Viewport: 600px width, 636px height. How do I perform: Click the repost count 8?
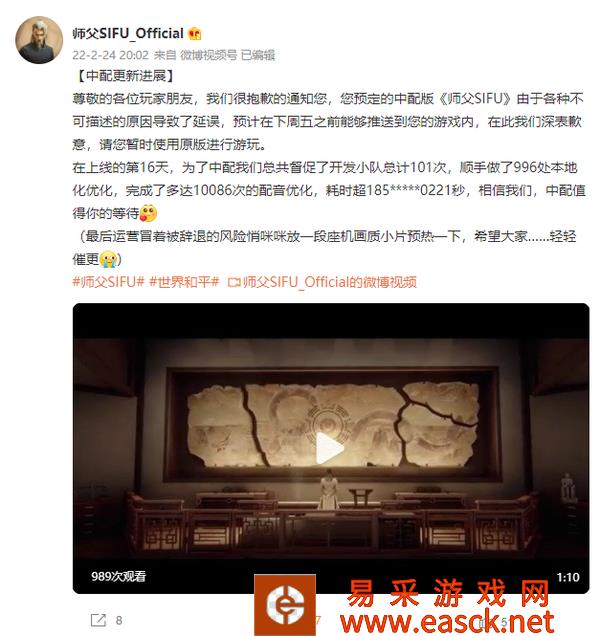119,620
